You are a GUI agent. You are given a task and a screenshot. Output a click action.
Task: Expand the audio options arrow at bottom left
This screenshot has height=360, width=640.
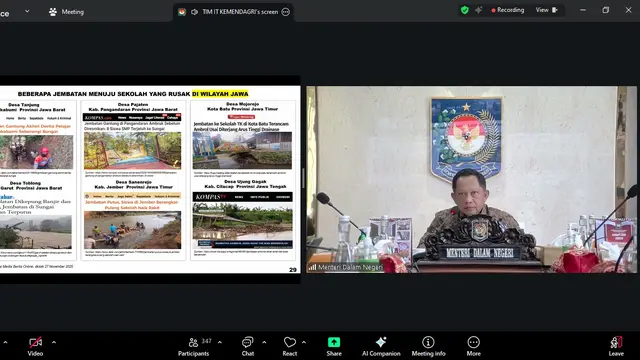pyautogui.click(x=5, y=342)
